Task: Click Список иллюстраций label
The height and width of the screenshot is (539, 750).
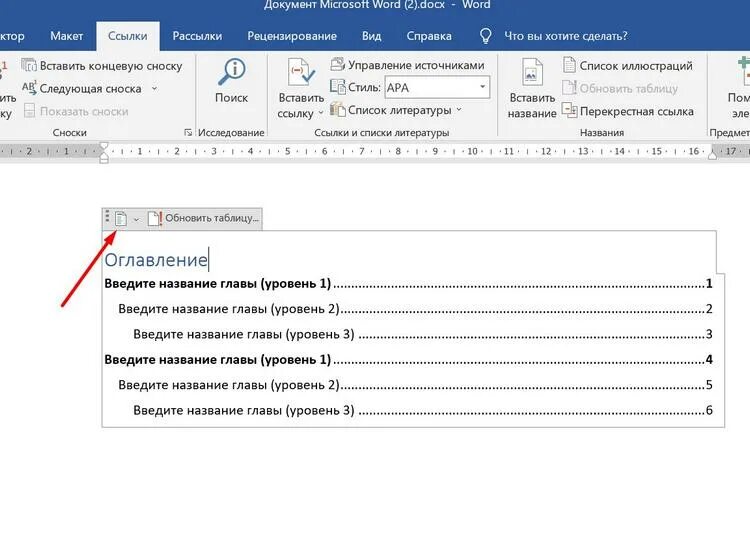Action: pos(636,66)
